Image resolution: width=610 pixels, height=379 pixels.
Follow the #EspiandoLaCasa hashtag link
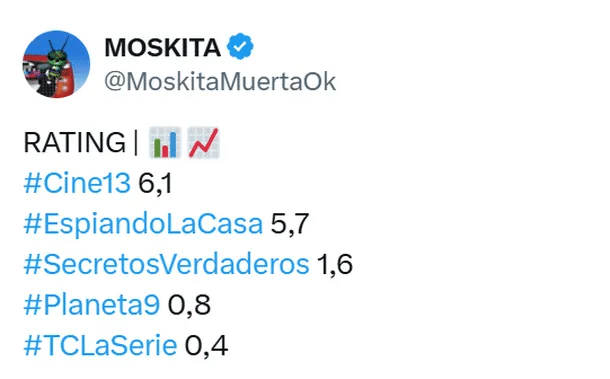(x=143, y=224)
